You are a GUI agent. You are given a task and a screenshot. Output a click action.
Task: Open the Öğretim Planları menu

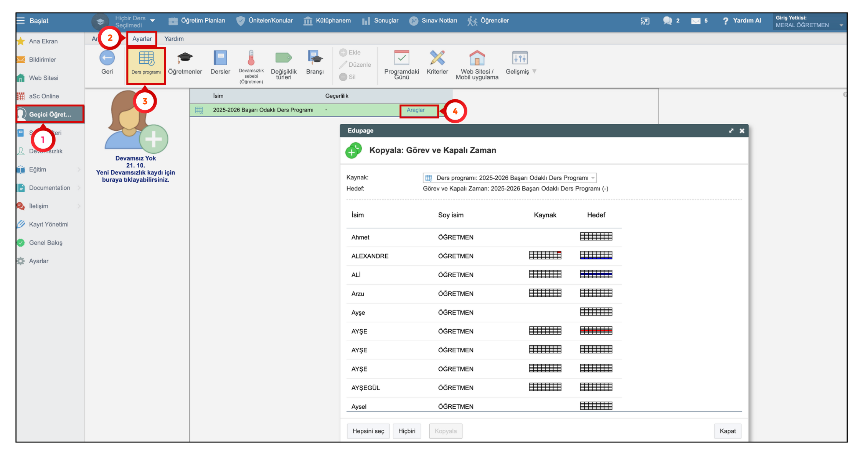pyautogui.click(x=197, y=21)
